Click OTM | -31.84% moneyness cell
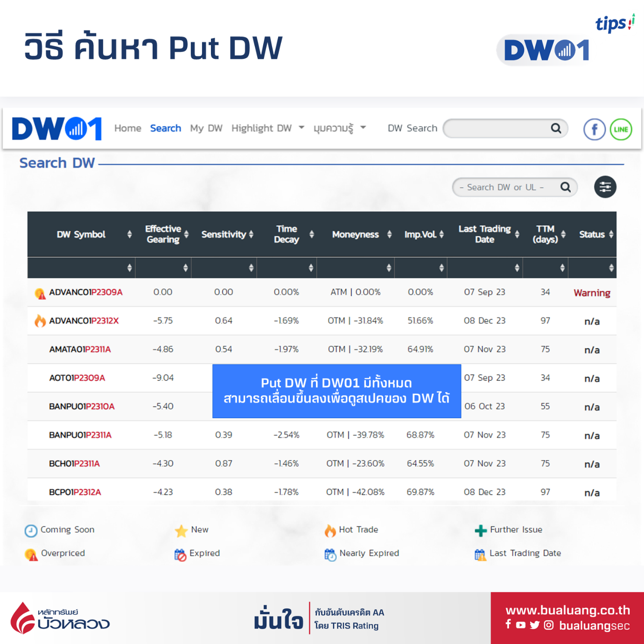Screen dimensions: 644x644 (355, 321)
